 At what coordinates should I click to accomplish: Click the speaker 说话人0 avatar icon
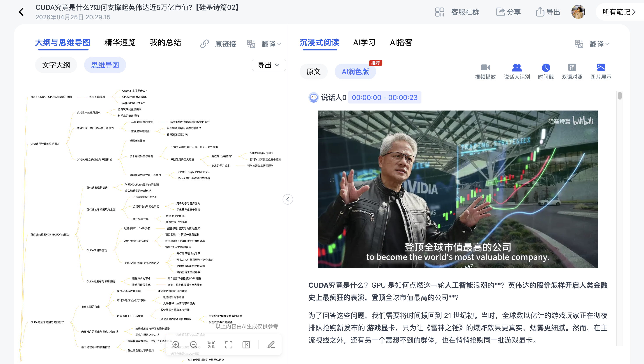point(313,97)
